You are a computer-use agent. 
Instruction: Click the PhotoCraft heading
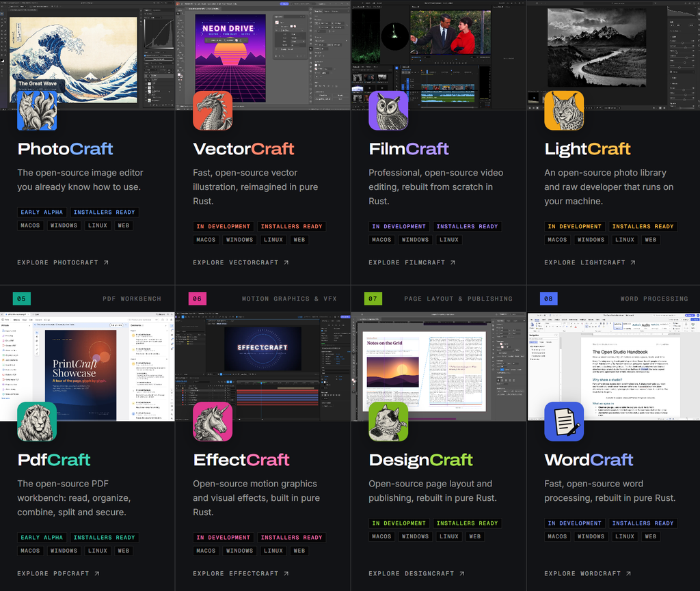tap(65, 149)
